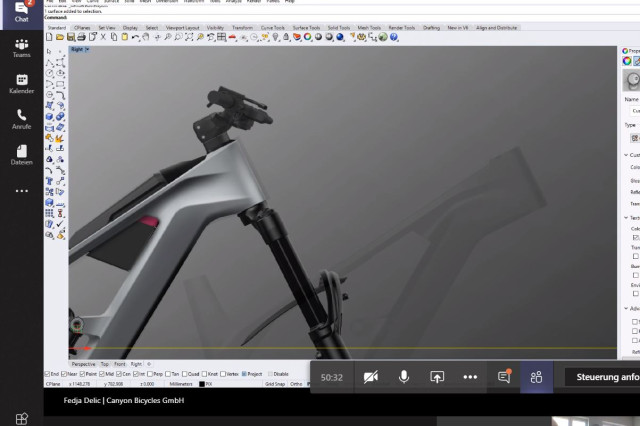This screenshot has width=640, height=426.
Task: Enable the Perp osnap checkbox
Action: pyautogui.click(x=150, y=374)
